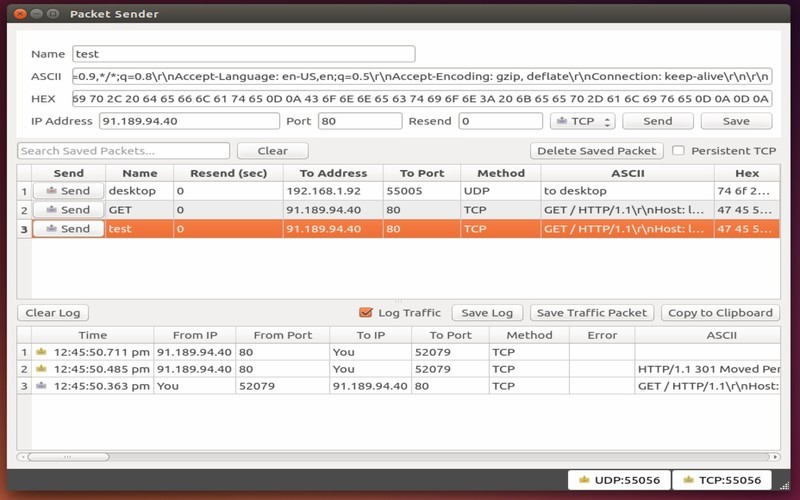Click the traffic icon in log row 2
800x500 pixels.
coord(41,368)
